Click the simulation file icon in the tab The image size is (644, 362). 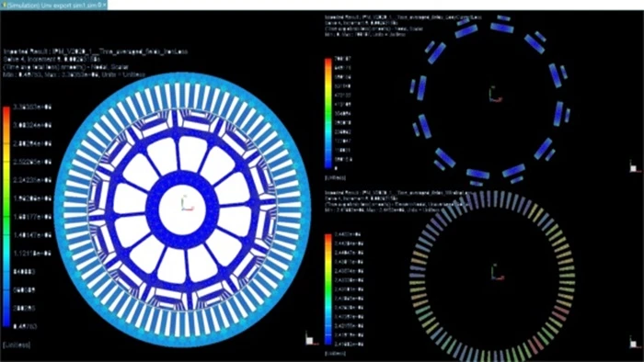[x=3, y=5]
